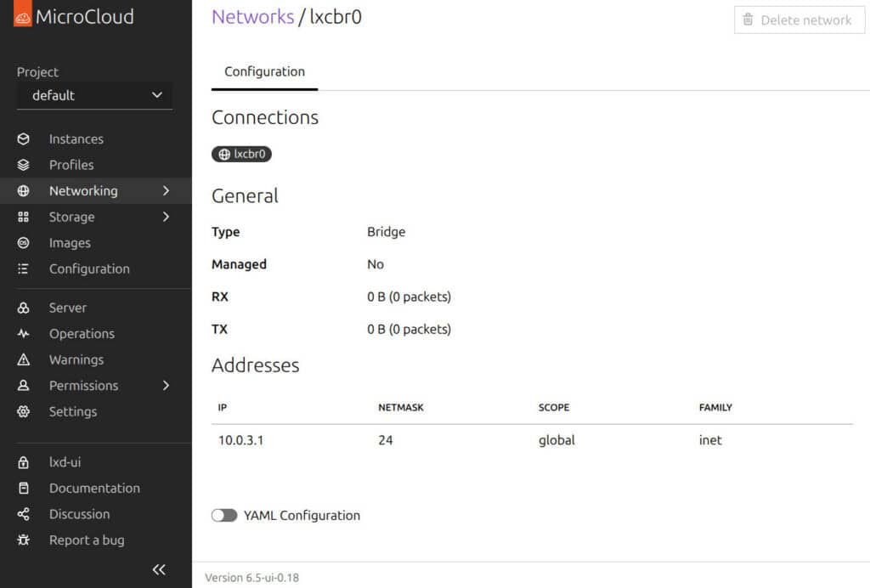
Task: Toggle YAML view for network settings
Action: 224,515
